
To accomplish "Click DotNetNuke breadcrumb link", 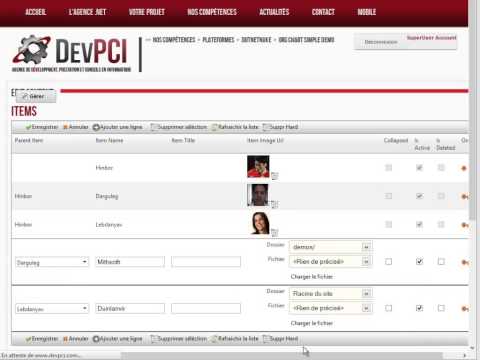I will (256, 40).
